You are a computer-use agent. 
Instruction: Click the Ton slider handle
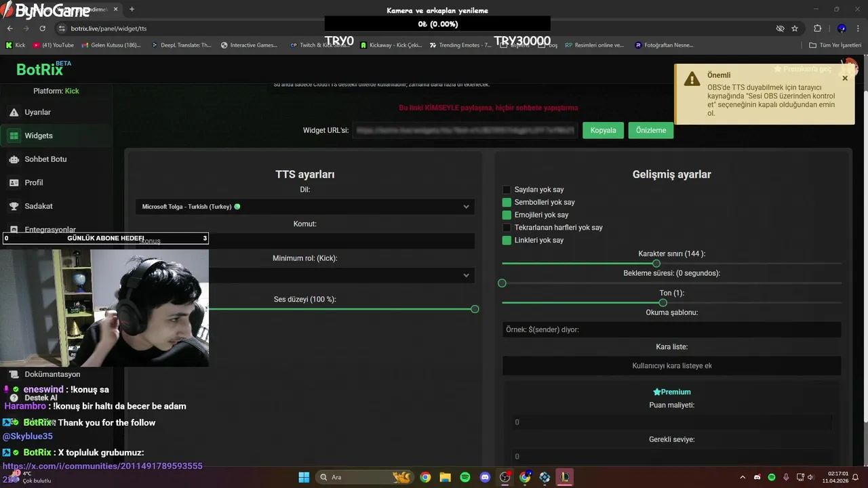(x=663, y=302)
